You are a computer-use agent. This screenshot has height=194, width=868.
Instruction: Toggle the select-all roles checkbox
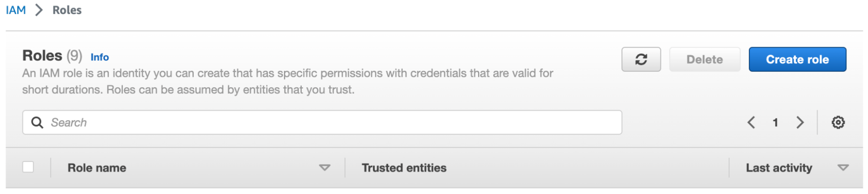pyautogui.click(x=28, y=167)
